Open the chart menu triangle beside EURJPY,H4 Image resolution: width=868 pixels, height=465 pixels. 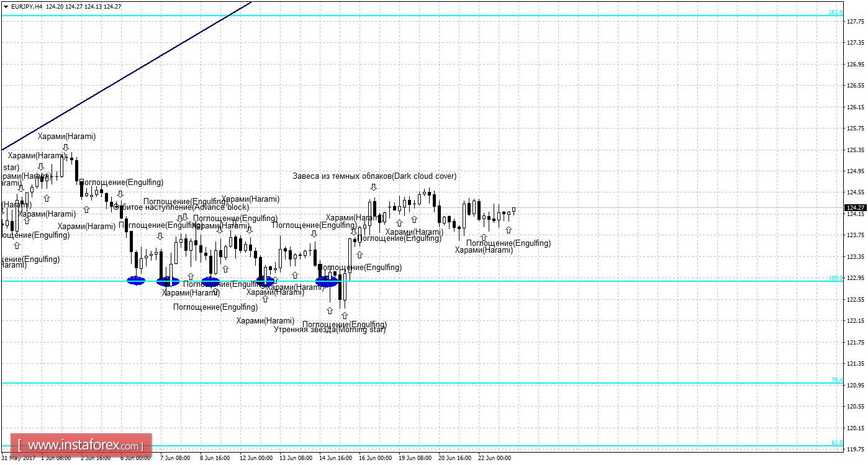pos(6,6)
